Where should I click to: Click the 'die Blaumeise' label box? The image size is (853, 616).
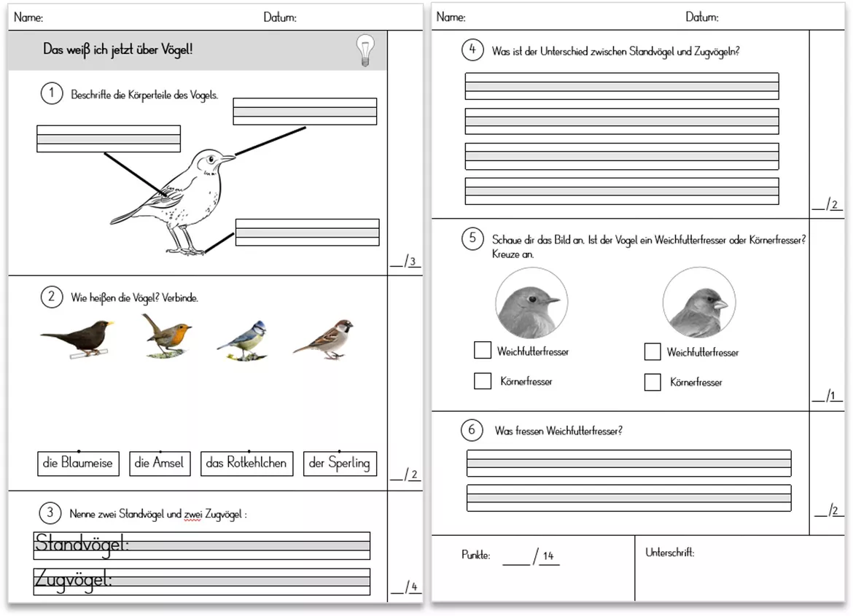tap(78, 464)
